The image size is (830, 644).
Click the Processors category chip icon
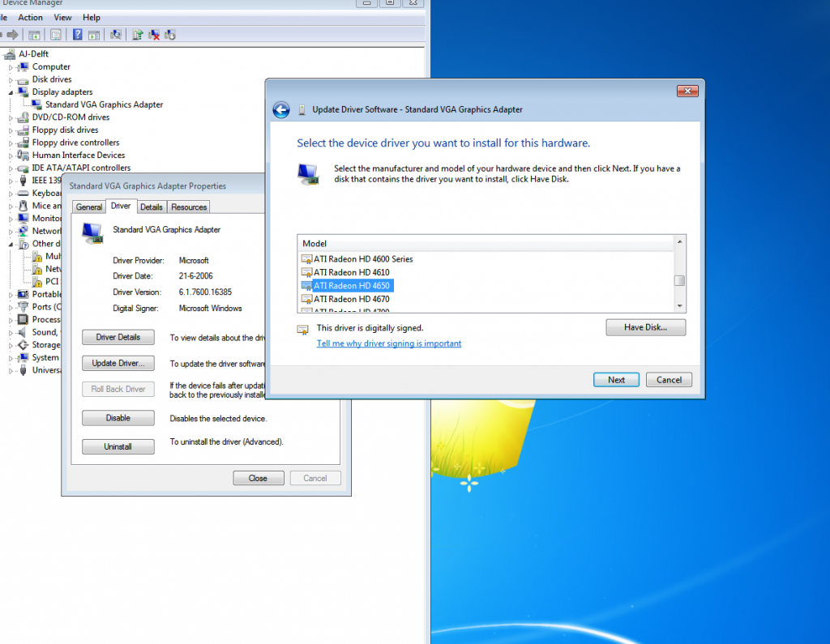[23, 320]
